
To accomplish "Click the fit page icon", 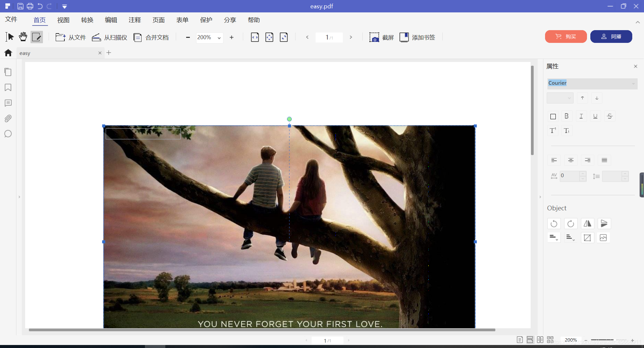I will pos(269,37).
